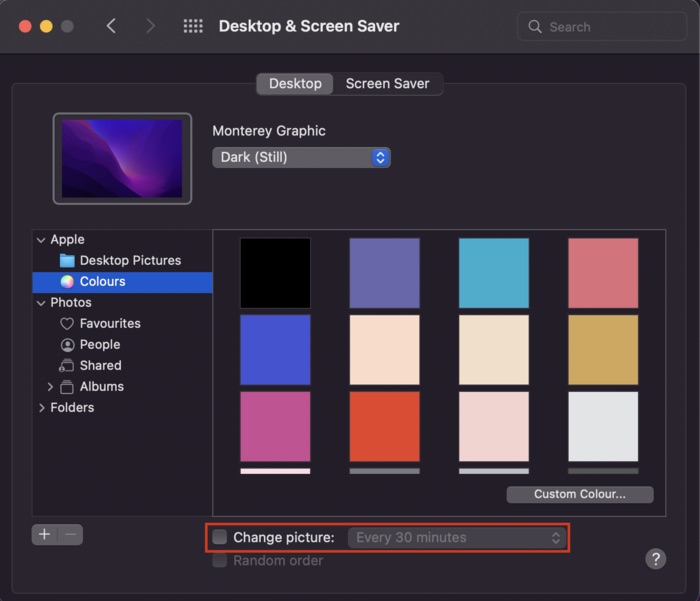Image resolution: width=700 pixels, height=601 pixels.
Task: Click the Colours wheel icon
Action: [67, 282]
